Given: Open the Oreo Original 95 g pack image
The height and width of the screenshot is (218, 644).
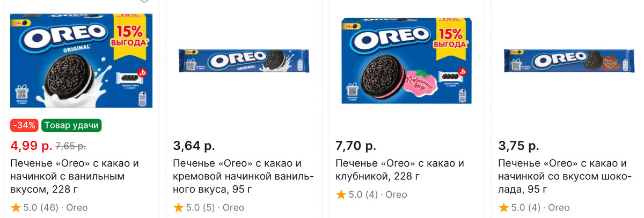Looking at the screenshot, I should [x=244, y=60].
